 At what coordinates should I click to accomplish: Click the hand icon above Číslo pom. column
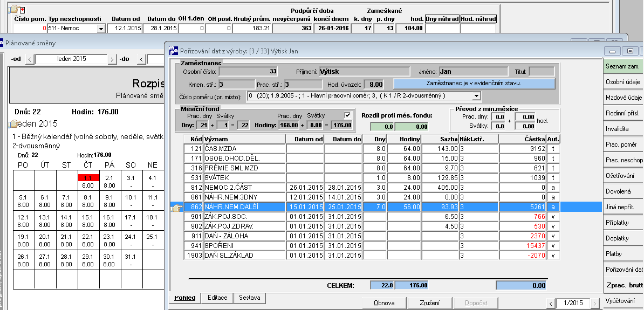pyautogui.click(x=15, y=9)
